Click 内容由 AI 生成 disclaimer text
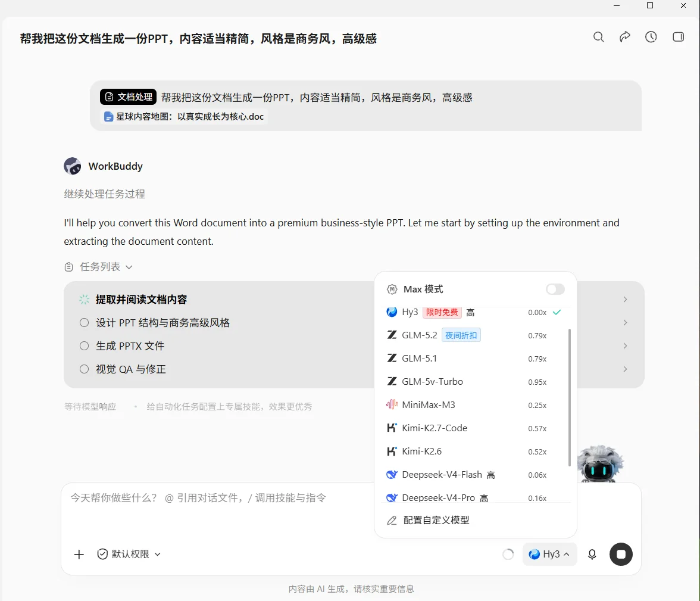Image resolution: width=700 pixels, height=601 pixels. (351, 589)
